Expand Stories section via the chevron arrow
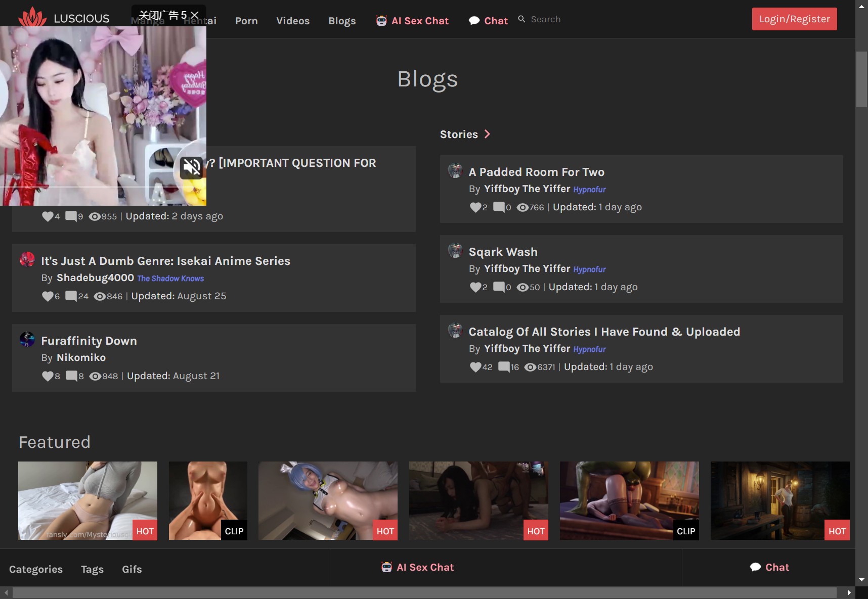Viewport: 868px width, 599px height. (487, 134)
